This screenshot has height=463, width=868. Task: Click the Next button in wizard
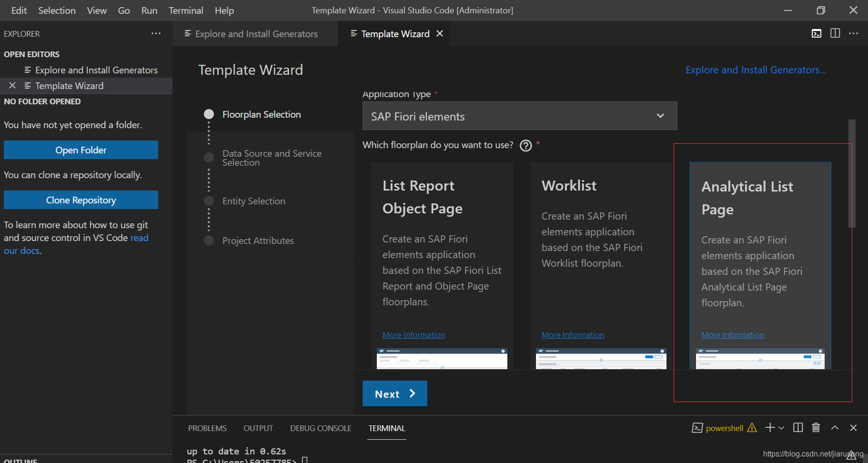click(x=394, y=393)
